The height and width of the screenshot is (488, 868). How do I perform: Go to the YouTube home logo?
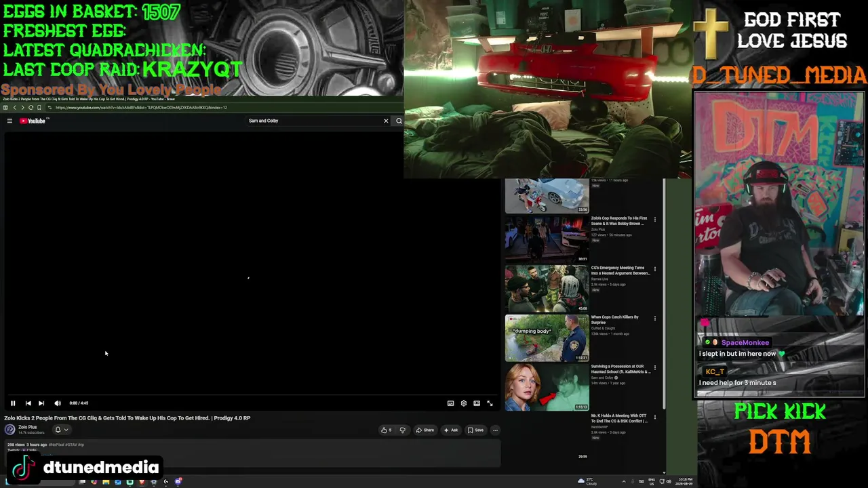pos(33,121)
